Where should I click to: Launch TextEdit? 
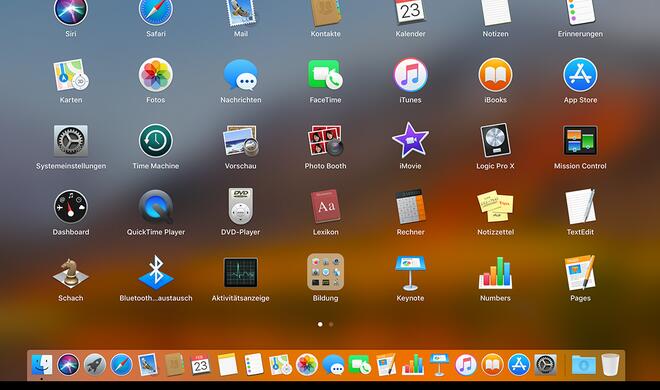580,206
